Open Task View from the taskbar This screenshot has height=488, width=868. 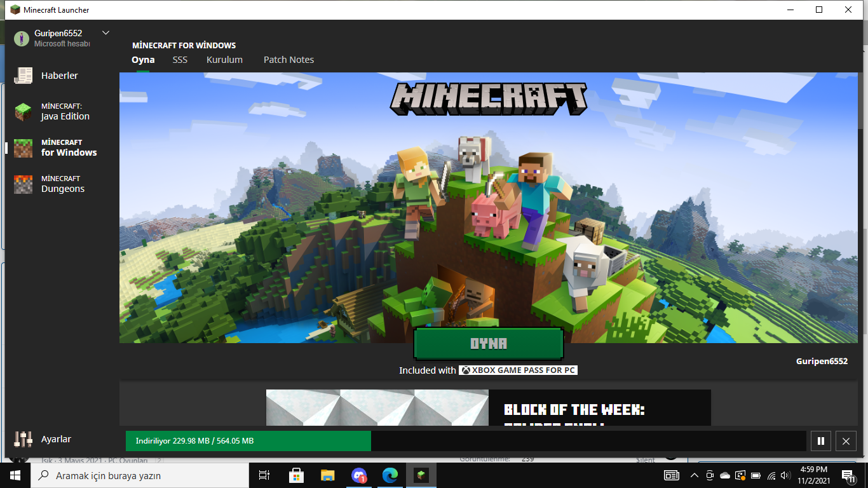click(264, 475)
